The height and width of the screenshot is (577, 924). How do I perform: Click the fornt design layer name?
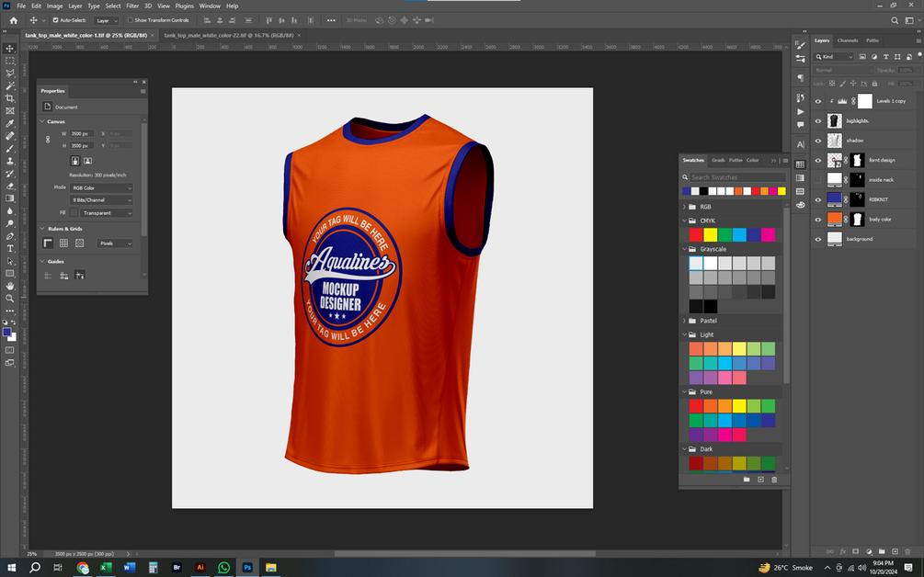882,160
